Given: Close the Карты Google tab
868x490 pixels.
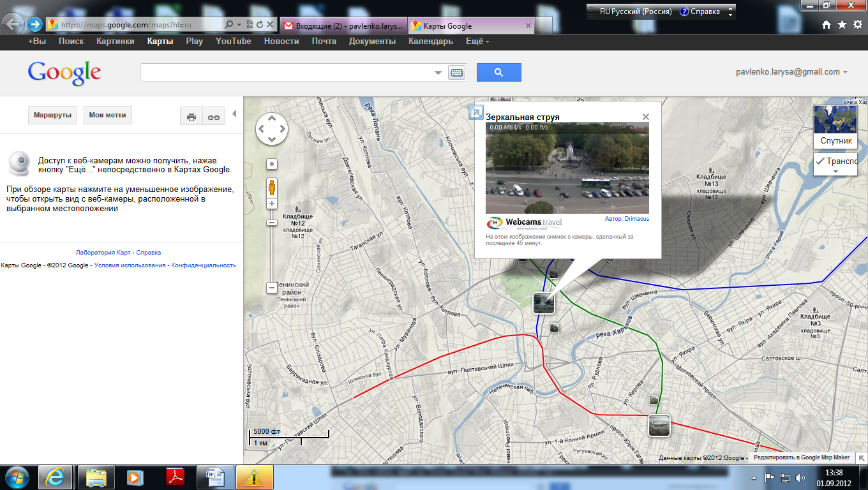Looking at the screenshot, I should click(528, 26).
